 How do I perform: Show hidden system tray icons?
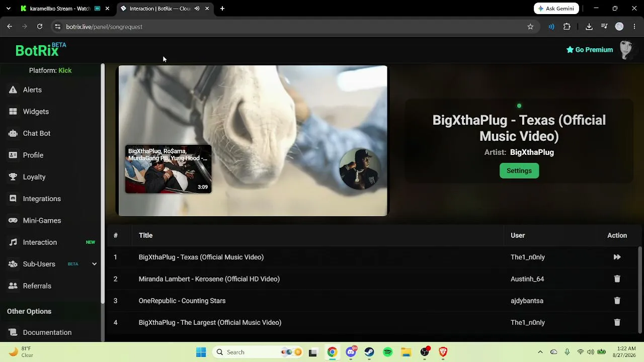coord(540,352)
